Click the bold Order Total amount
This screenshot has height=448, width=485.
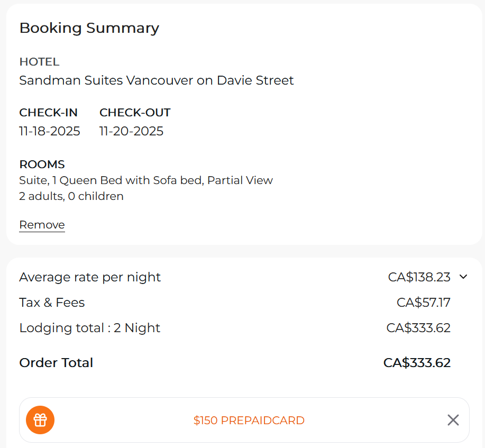(417, 363)
